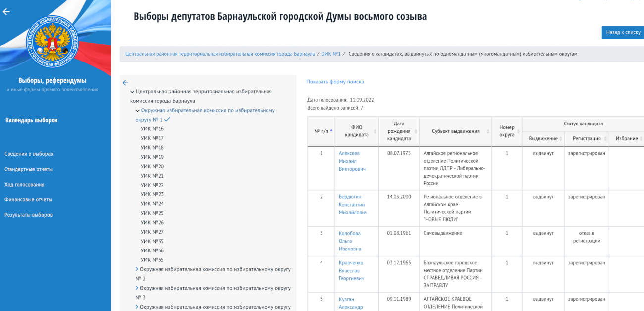This screenshot has width=644, height=311.
Task: Click the Показать форму поиска link
Action: click(x=335, y=82)
